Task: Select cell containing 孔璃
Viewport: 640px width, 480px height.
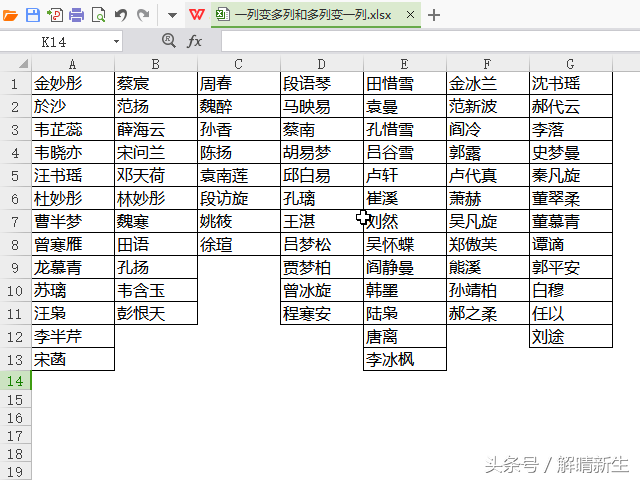Action: click(322, 199)
